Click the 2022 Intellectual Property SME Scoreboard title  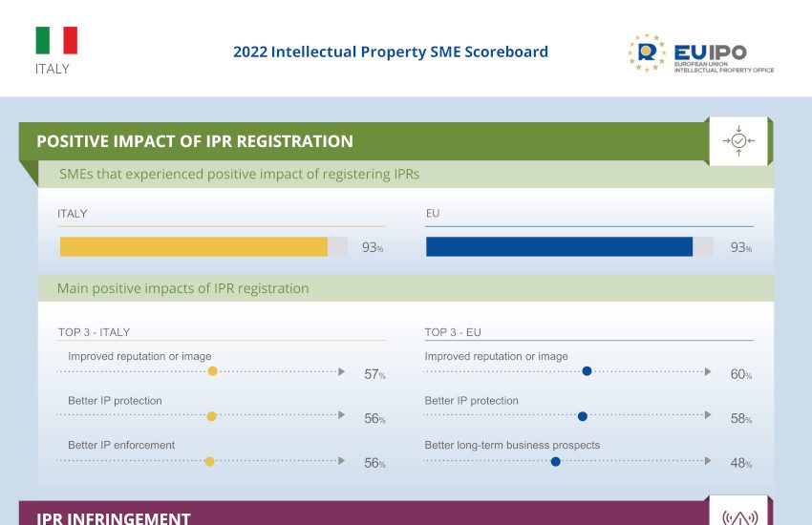pos(391,52)
